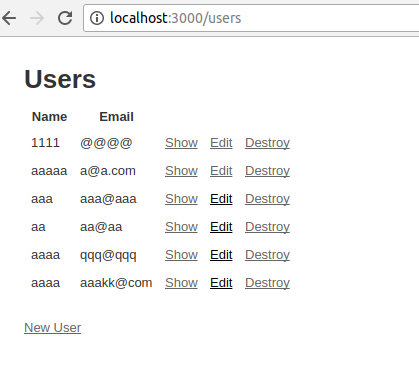Focus the address bar showing localhost:3000/users
Image resolution: width=419 pixels, height=368 pixels.
pos(251,18)
